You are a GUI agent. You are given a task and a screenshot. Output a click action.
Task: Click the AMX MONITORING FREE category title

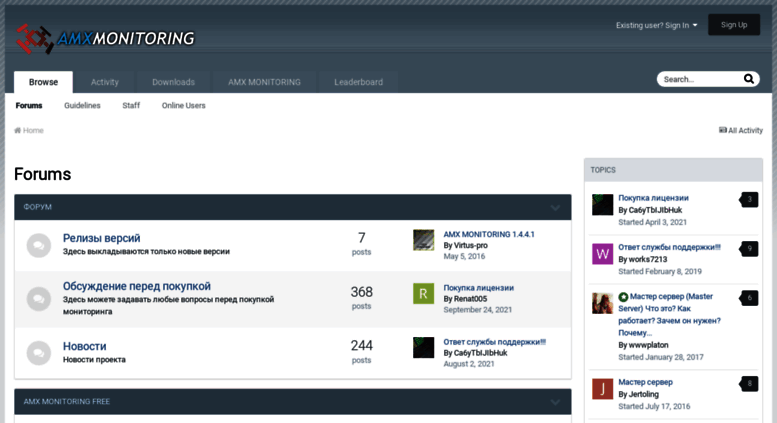click(67, 402)
